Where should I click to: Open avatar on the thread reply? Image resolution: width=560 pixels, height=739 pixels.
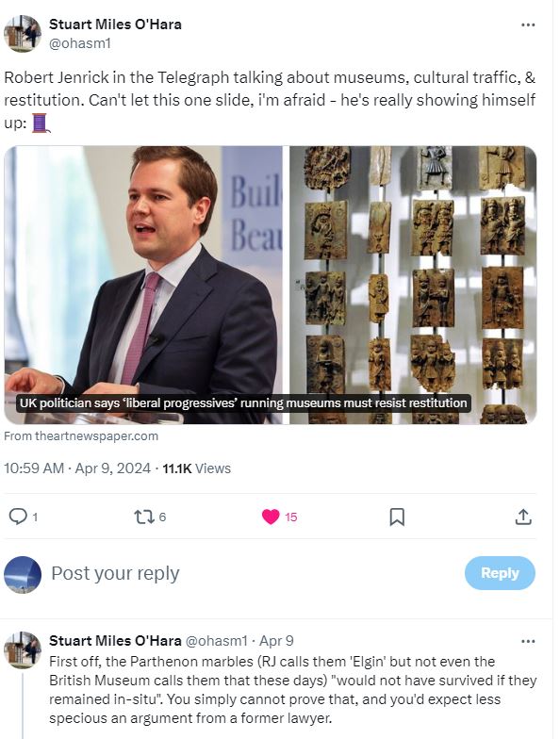(x=23, y=650)
